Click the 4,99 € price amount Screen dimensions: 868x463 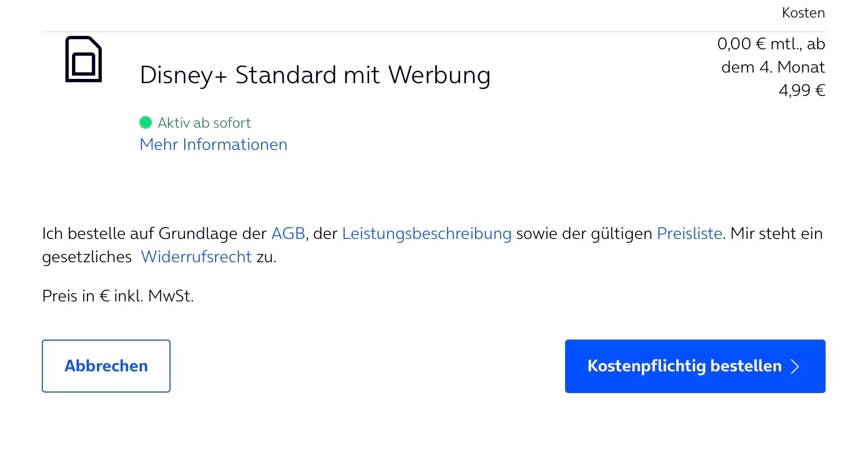tap(801, 91)
